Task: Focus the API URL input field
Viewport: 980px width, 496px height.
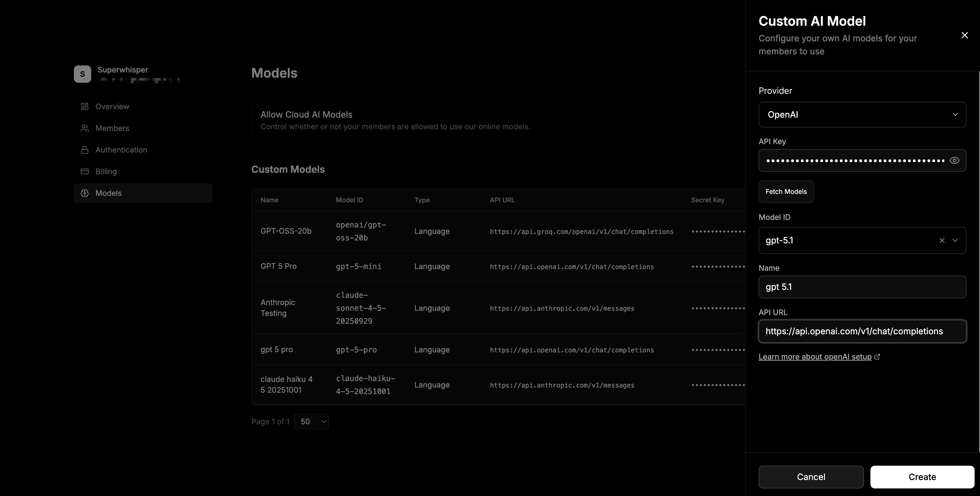Action: coord(862,331)
